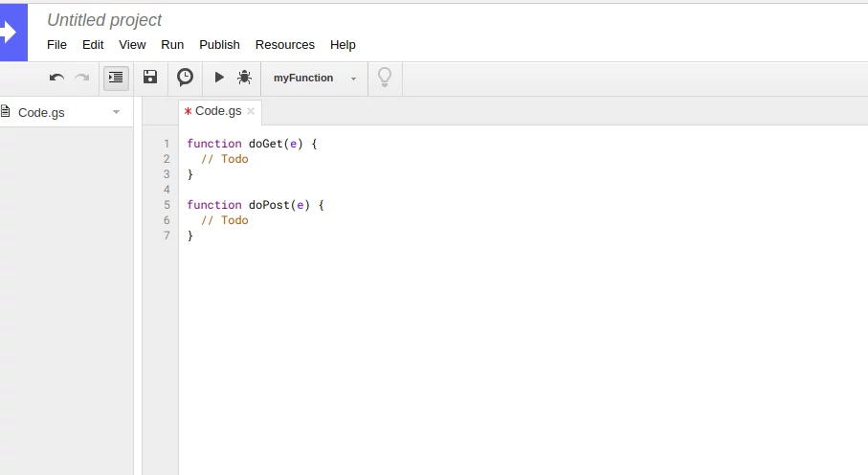Click the lightbulb hint icon
This screenshot has height=475, width=868.
[385, 77]
